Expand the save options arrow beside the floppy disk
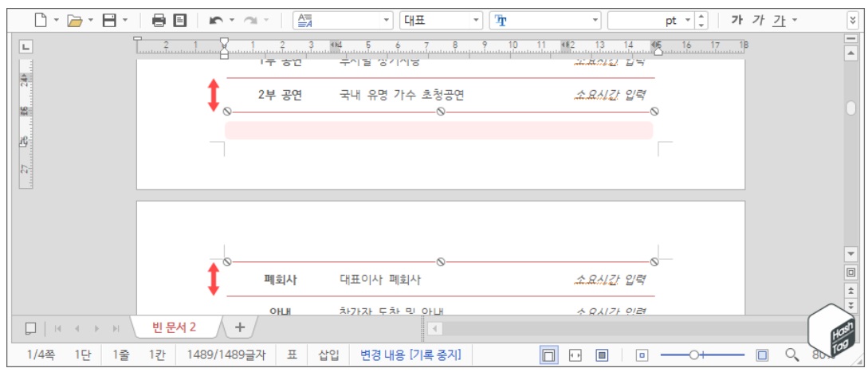868x372 pixels. 124,21
